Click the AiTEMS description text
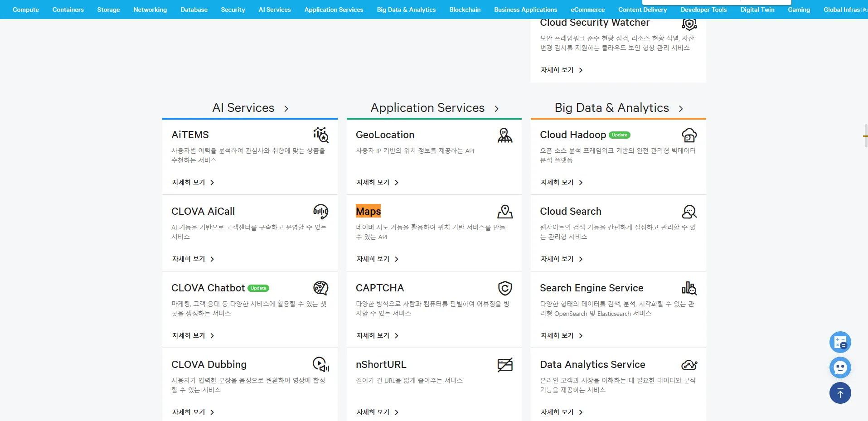Screen dimensions: 868x421 [248, 155]
